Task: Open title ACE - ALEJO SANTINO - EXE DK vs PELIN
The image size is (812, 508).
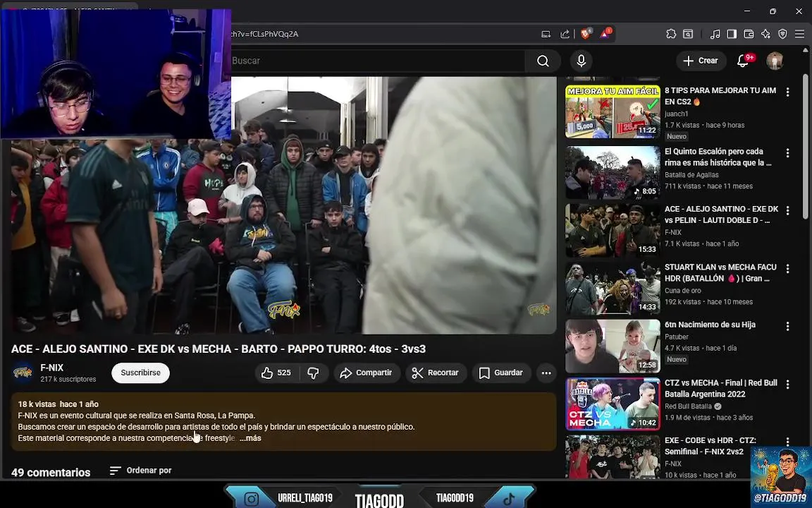Action: (x=721, y=214)
